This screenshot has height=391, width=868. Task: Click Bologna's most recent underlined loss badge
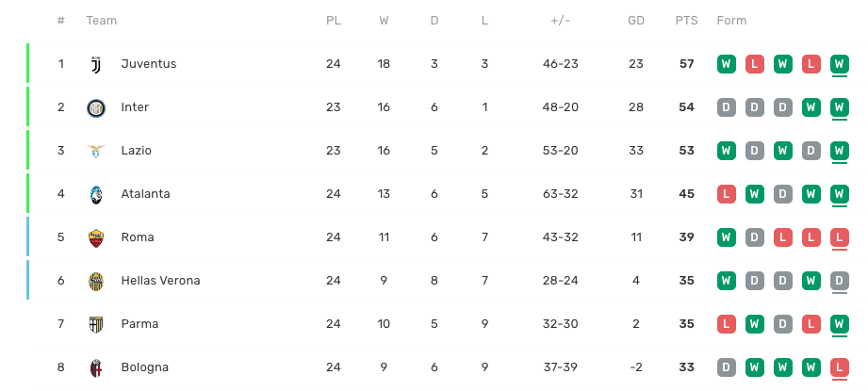pyautogui.click(x=839, y=367)
